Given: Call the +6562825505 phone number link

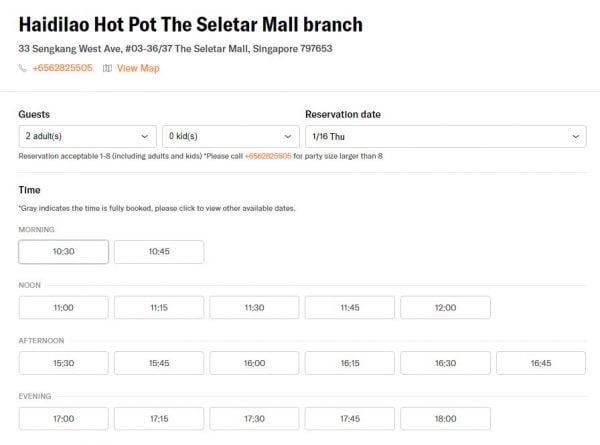Looking at the screenshot, I should tap(62, 68).
